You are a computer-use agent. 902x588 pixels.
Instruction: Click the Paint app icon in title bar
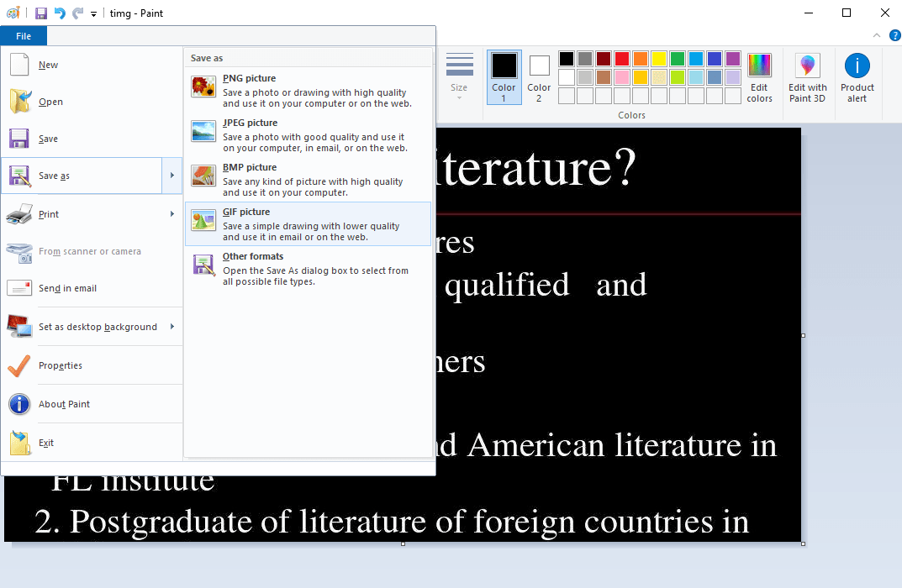coord(13,13)
